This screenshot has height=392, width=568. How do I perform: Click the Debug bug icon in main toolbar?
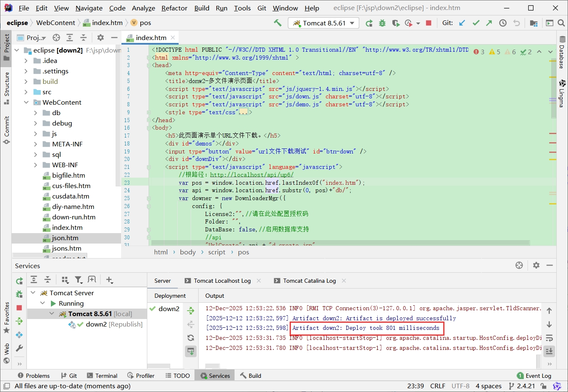coord(382,23)
